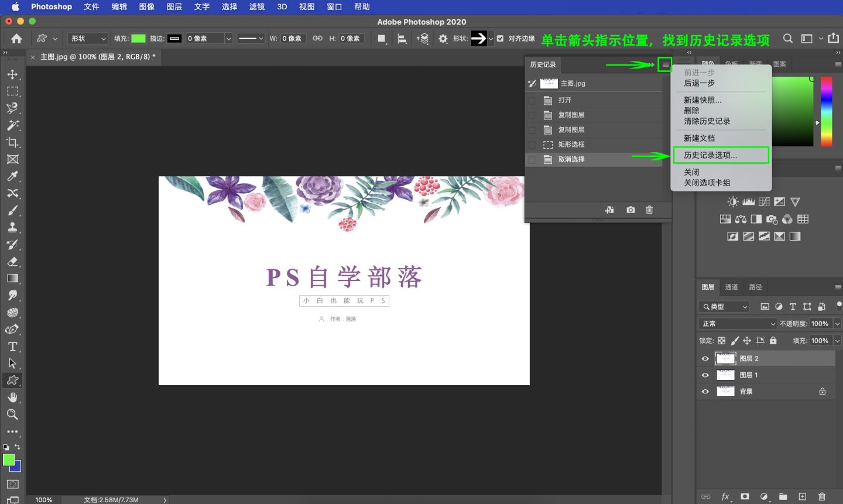843x504 pixels.
Task: Hide the 背景 layer
Action: 705,391
